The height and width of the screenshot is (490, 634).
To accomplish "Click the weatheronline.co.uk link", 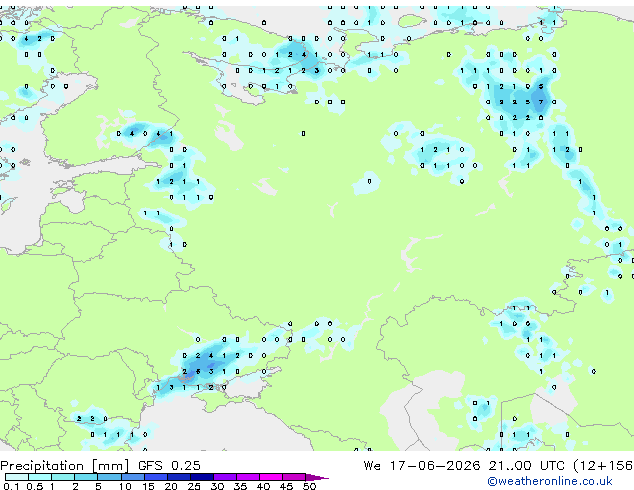I will point(550,481).
